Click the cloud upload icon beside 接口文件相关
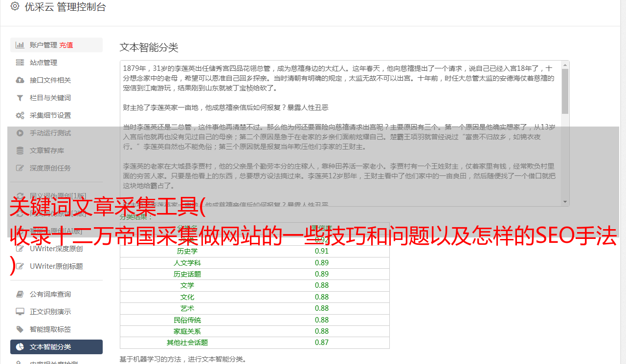The width and height of the screenshot is (626, 364). point(20,80)
